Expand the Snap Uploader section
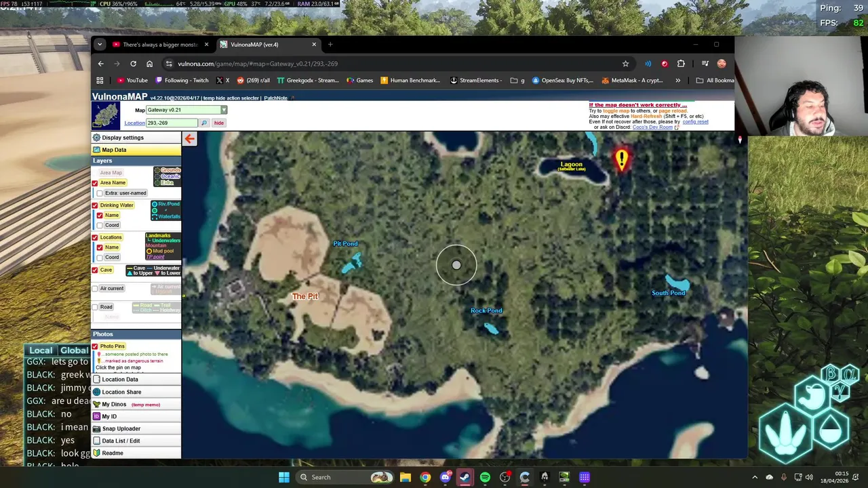 point(136,428)
